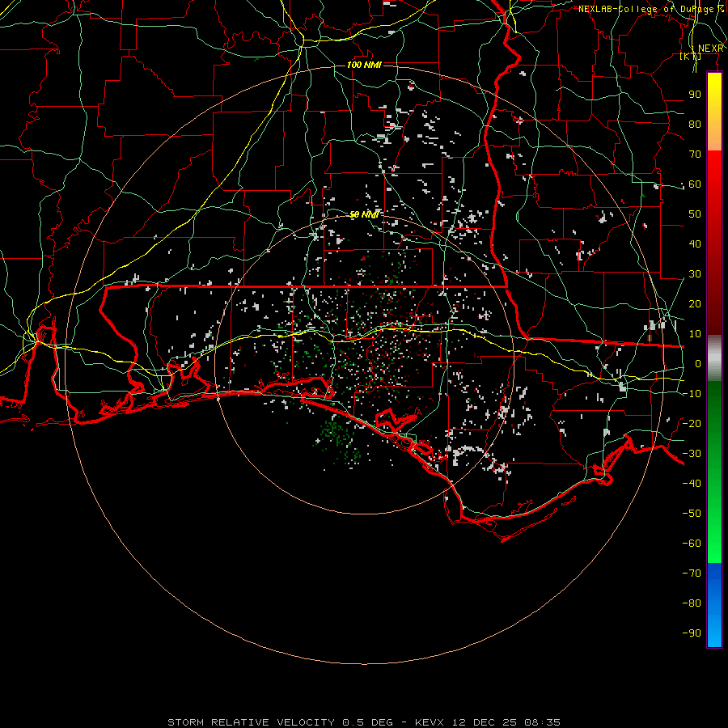
Task: Click the gray zero-velocity segment of color bar
Action: (714, 358)
